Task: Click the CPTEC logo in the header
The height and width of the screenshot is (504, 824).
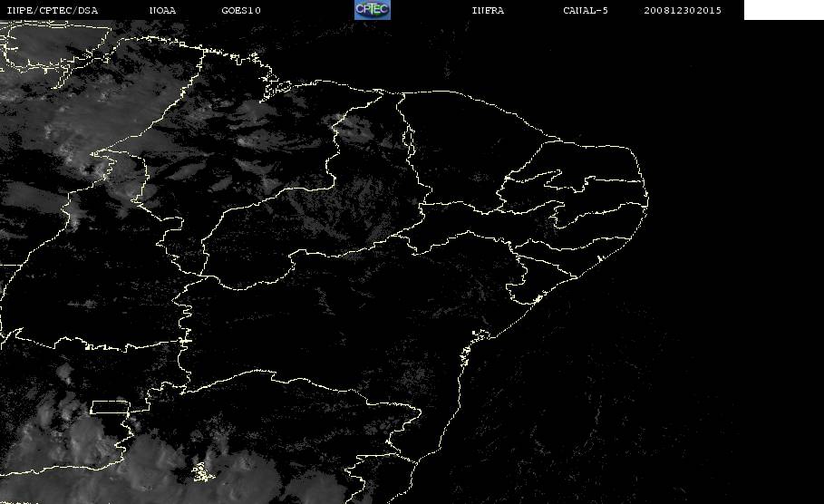Action: click(x=372, y=9)
